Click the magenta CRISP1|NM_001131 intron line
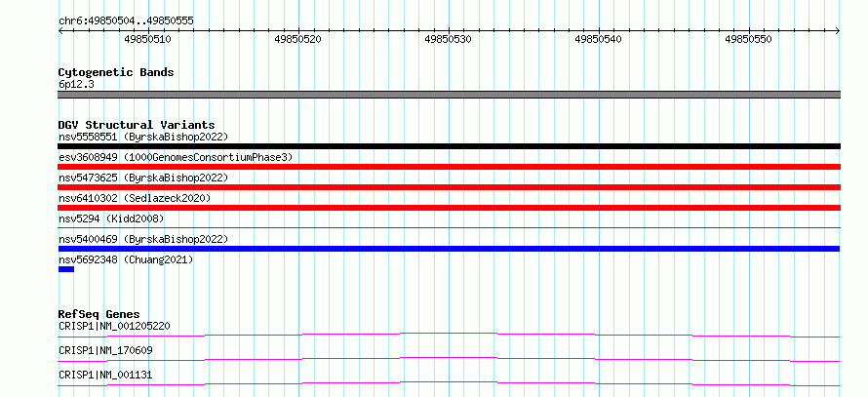868x397 pixels. (x=449, y=383)
